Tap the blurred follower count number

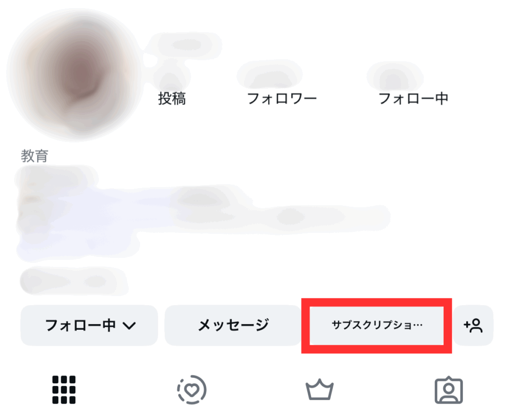(270, 75)
